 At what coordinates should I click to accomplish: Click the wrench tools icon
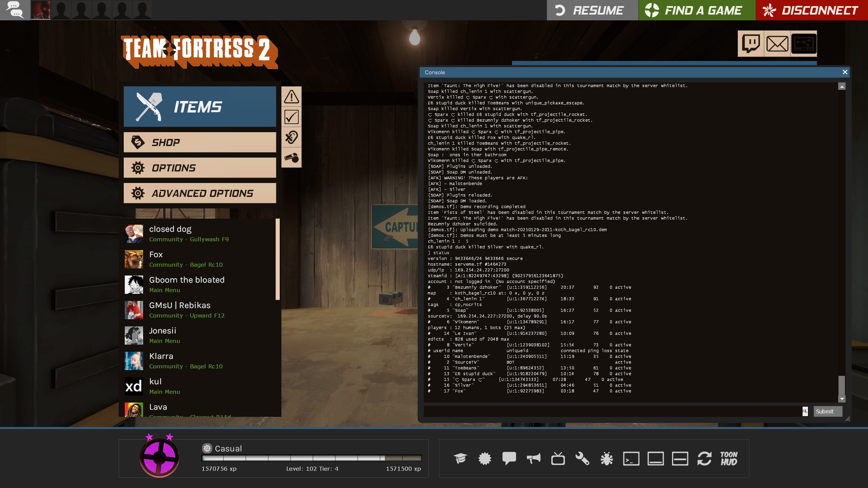tap(582, 459)
